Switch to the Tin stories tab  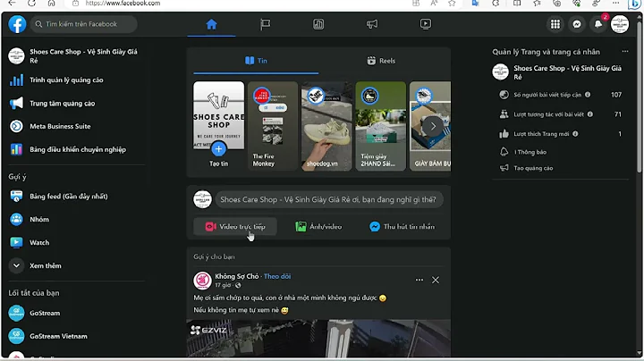click(x=256, y=61)
